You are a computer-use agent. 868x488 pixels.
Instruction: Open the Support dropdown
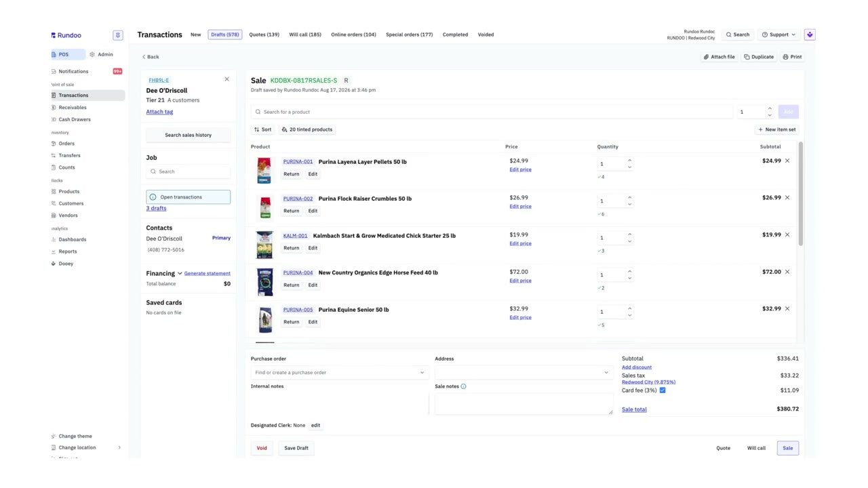coord(778,35)
